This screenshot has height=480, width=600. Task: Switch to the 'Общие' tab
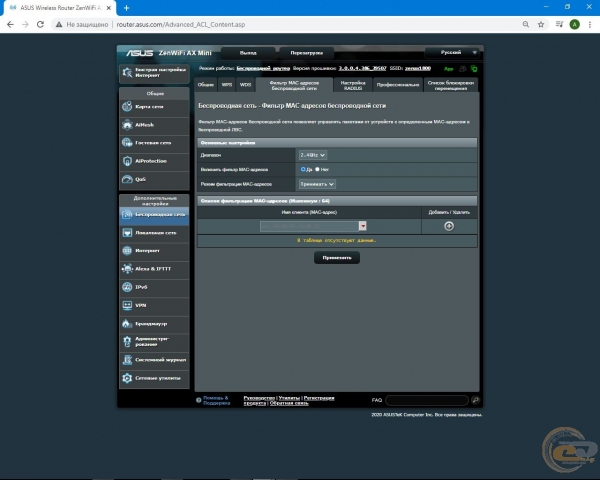click(x=205, y=85)
